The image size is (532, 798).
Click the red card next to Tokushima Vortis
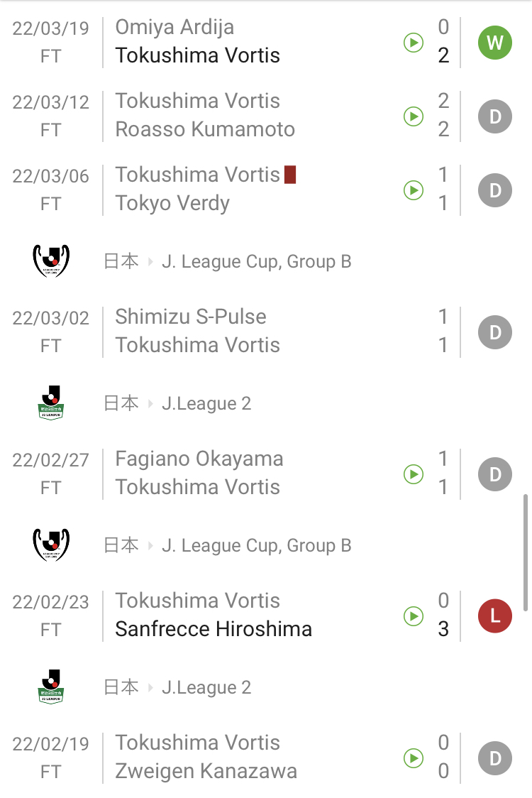289,175
